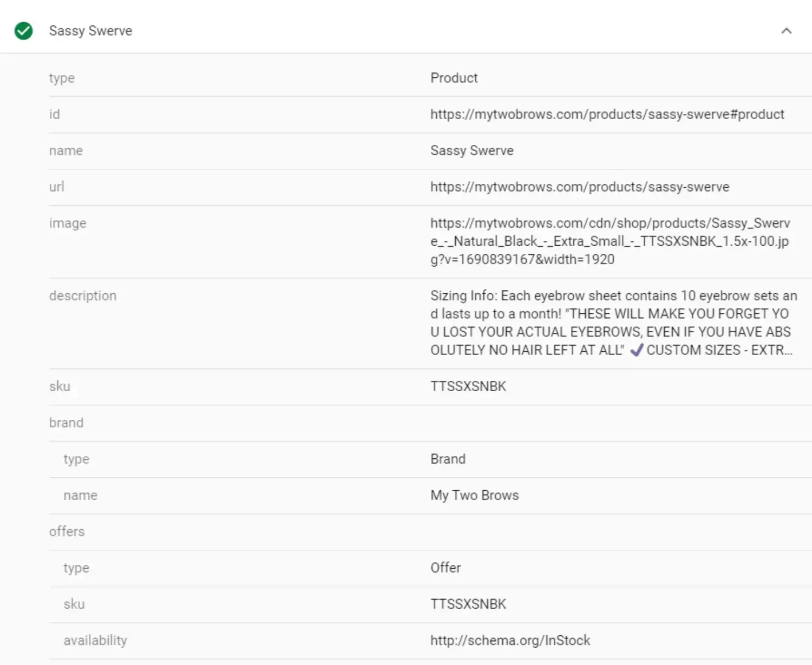This screenshot has height=665, width=812.
Task: Expand the brand section details
Action: coord(66,423)
